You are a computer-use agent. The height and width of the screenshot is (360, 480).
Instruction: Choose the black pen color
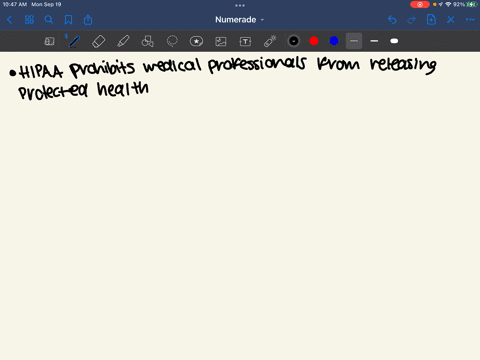coord(294,41)
